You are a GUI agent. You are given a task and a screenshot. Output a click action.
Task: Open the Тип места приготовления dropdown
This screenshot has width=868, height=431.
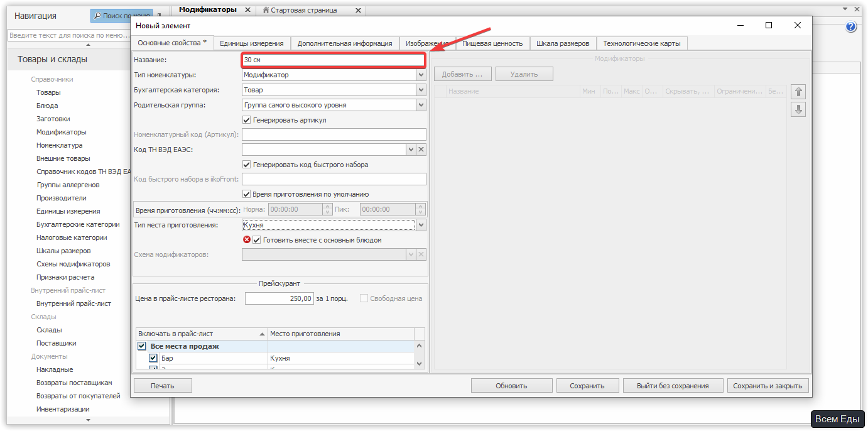(421, 225)
